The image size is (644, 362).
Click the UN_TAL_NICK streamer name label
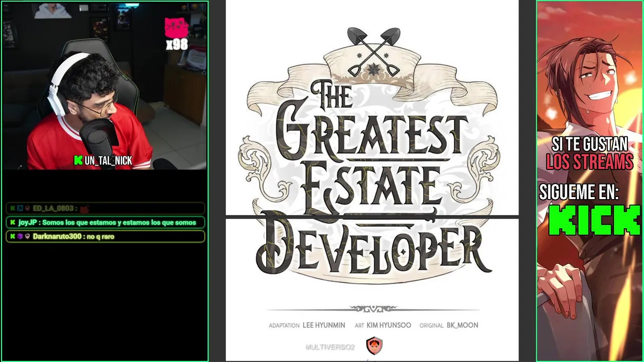click(108, 160)
